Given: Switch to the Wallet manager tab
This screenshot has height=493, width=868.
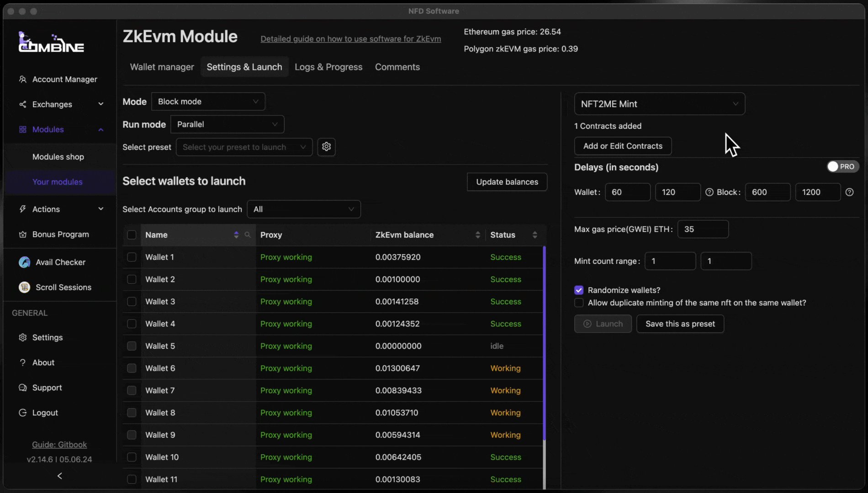Looking at the screenshot, I should [x=162, y=67].
